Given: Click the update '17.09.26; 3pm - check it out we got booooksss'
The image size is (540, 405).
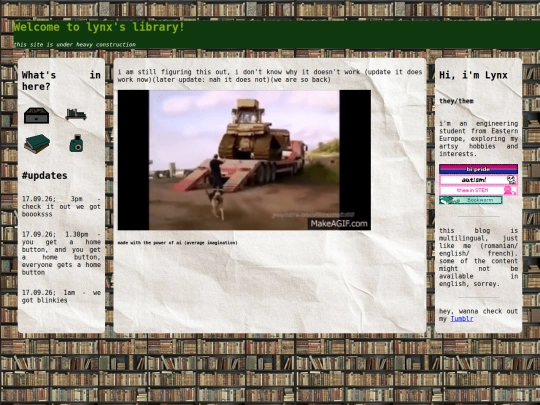Looking at the screenshot, I should (x=61, y=207).
